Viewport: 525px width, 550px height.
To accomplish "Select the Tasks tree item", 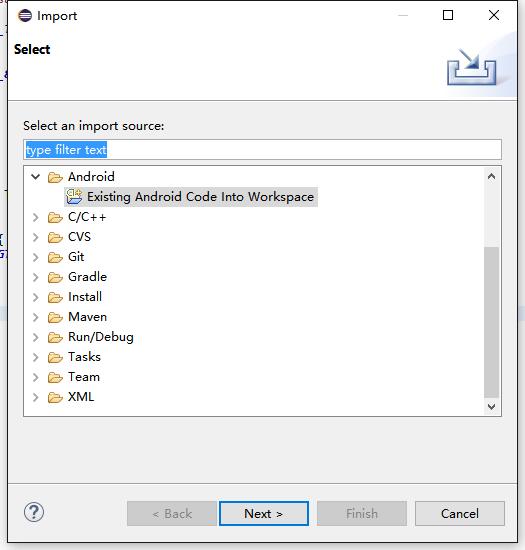I will 84,357.
